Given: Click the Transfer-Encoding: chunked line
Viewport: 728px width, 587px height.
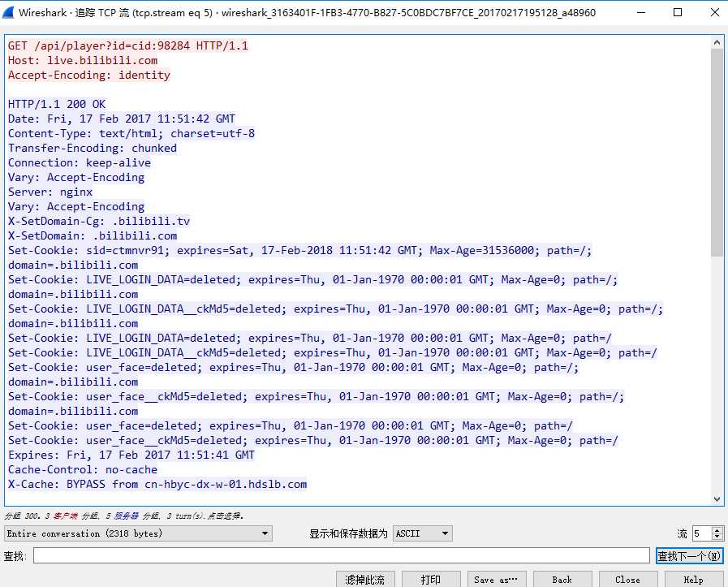Looking at the screenshot, I should pos(93,148).
